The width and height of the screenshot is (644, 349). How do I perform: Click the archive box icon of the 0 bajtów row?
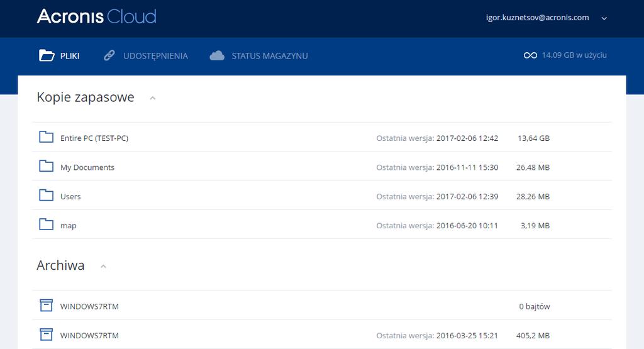[46, 305]
